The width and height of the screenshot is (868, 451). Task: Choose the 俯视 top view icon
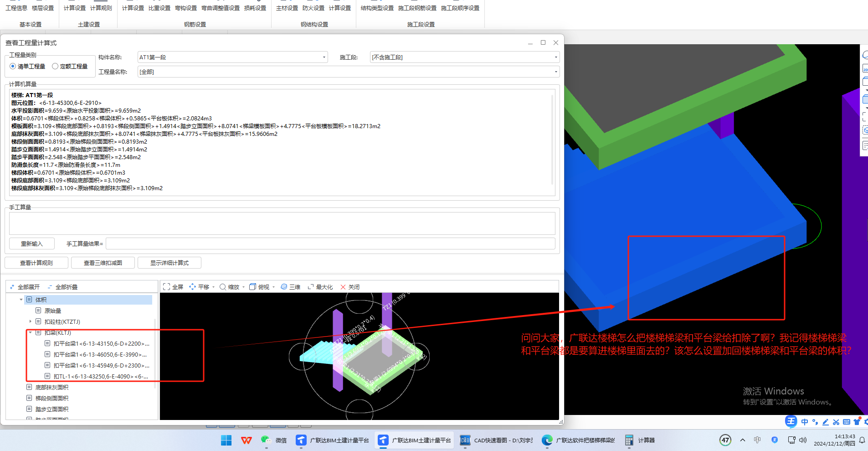252,287
